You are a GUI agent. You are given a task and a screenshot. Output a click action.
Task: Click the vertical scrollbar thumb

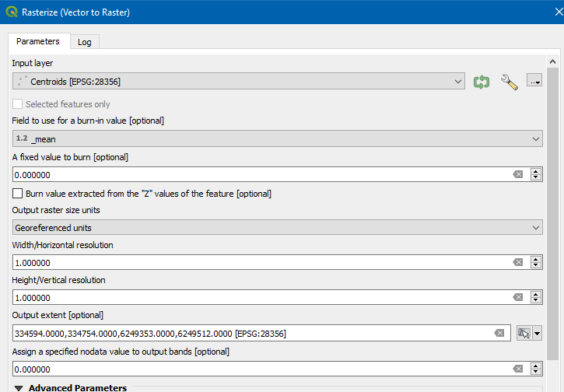(553, 214)
